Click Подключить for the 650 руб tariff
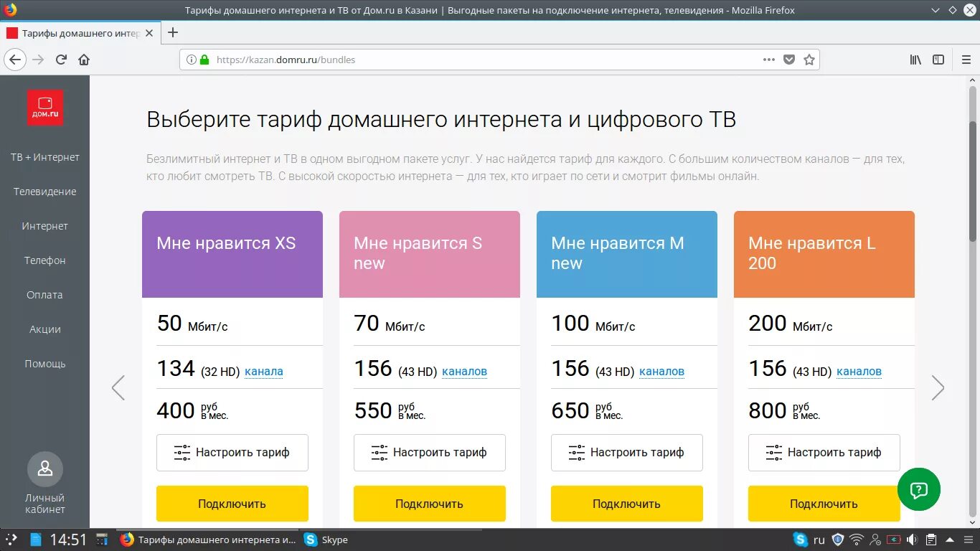The image size is (980, 551). coord(627,504)
